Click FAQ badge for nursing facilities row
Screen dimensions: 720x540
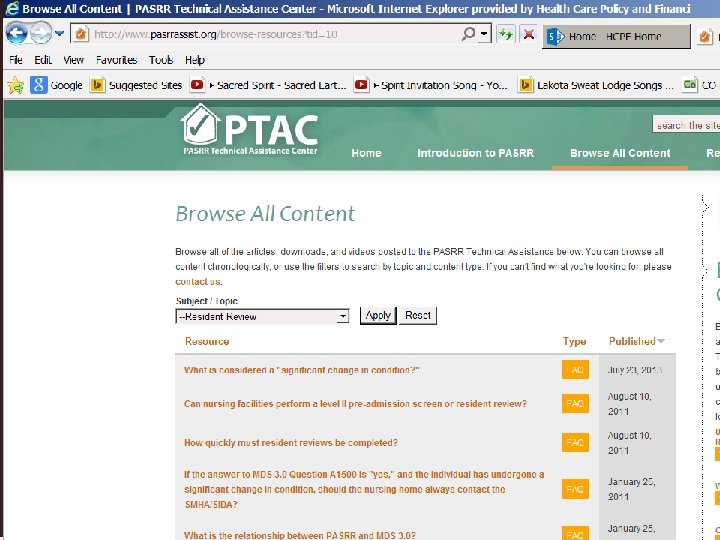(575, 404)
